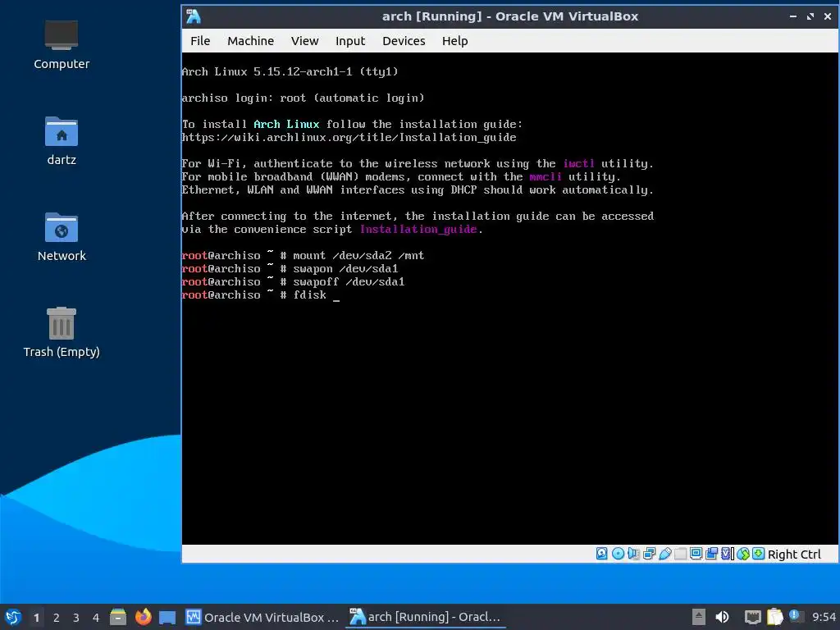Click the removable media eject tray icon
The width and height of the screenshot is (840, 630).
(x=698, y=617)
